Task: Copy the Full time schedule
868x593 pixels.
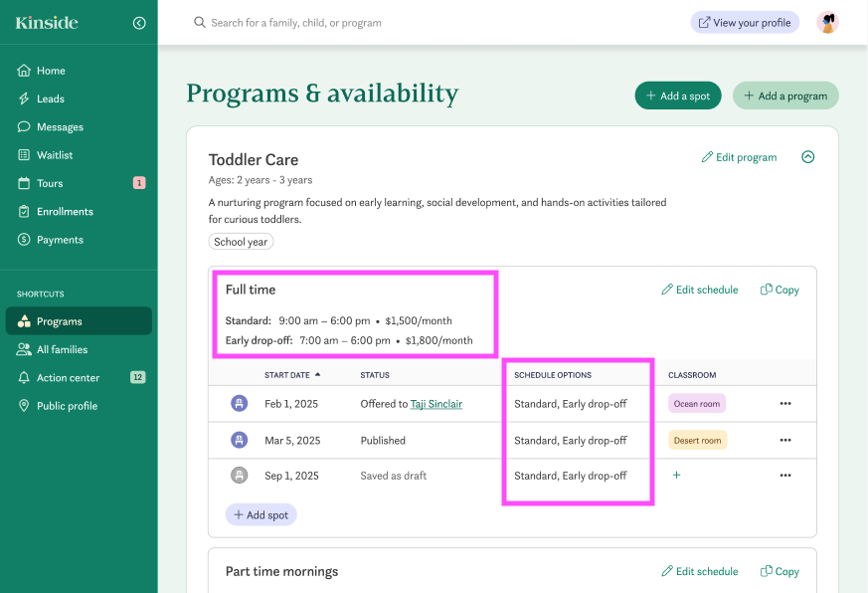Action: coord(780,290)
